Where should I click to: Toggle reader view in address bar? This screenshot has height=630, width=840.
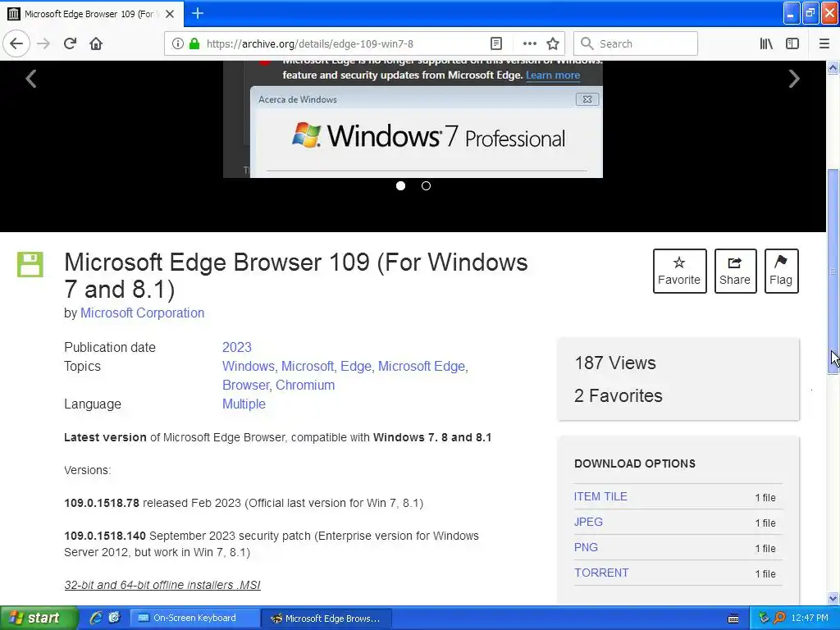click(496, 43)
